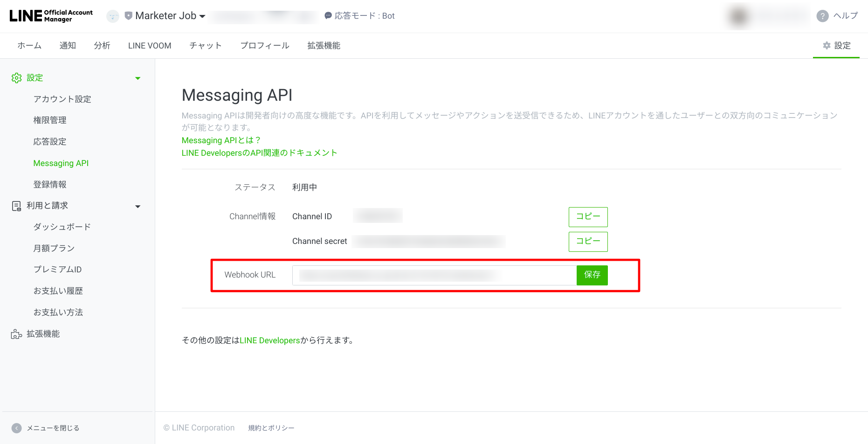Switch to the 分析 tab
This screenshot has height=444, width=868.
click(102, 46)
